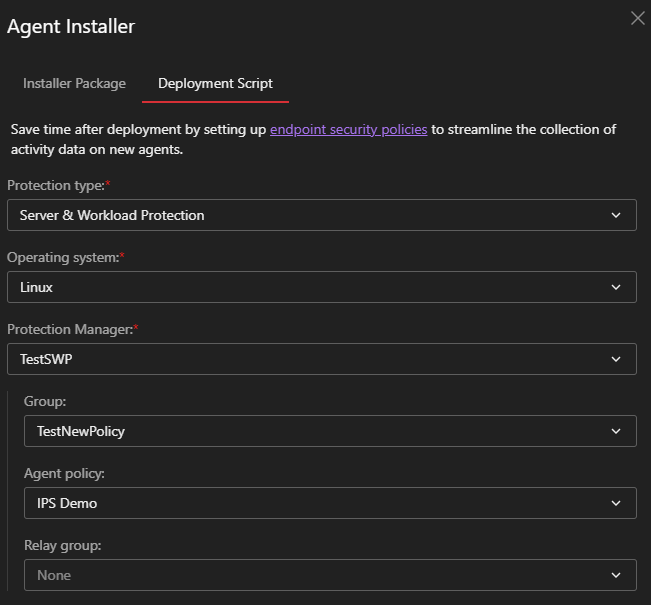This screenshot has height=605, width=651.
Task: Click the Agent Installer title heading
Action: point(71,27)
